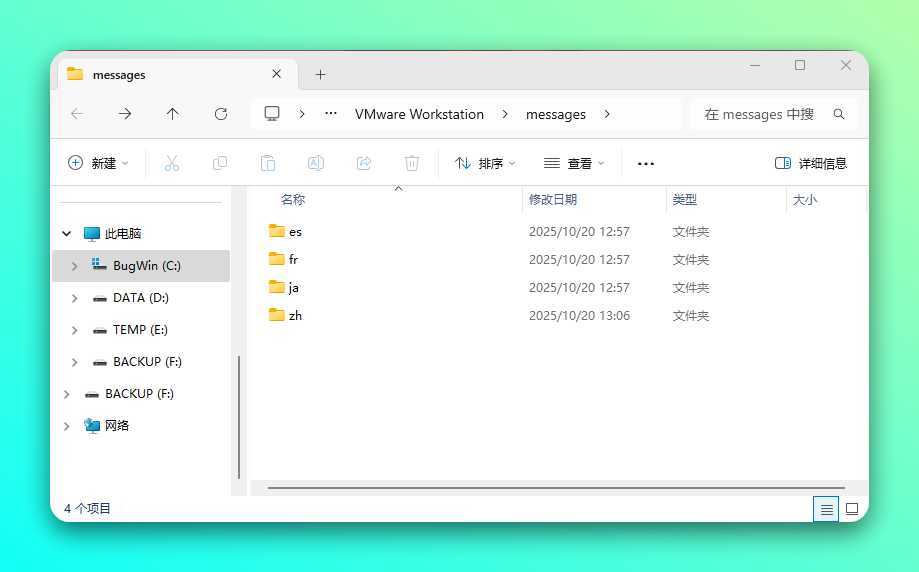Click the Paste clipboard icon
The width and height of the screenshot is (919, 572).
point(268,163)
